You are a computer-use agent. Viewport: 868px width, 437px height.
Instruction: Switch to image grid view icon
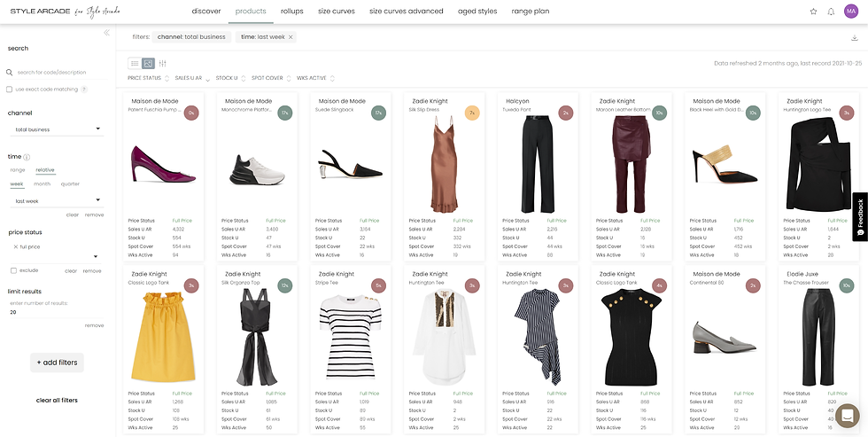148,64
